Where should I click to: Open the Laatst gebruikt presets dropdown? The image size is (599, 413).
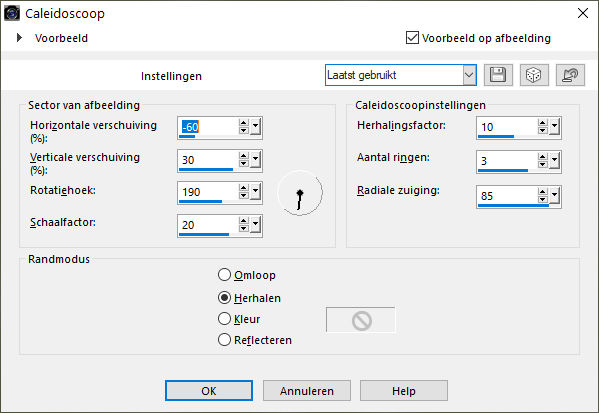point(469,75)
